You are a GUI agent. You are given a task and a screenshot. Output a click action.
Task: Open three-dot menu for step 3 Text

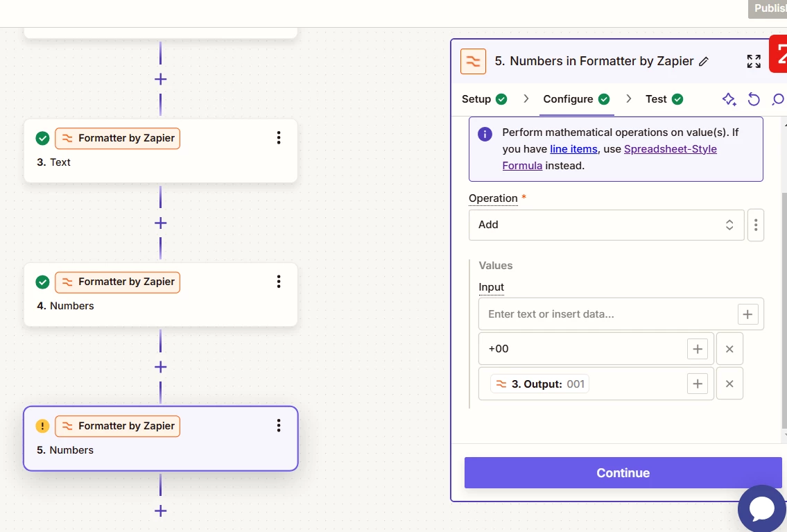(279, 138)
